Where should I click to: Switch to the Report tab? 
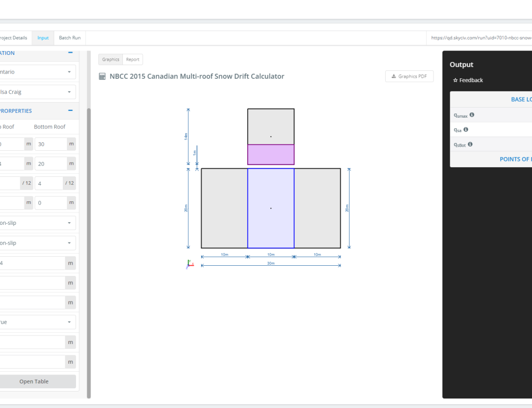pos(132,59)
